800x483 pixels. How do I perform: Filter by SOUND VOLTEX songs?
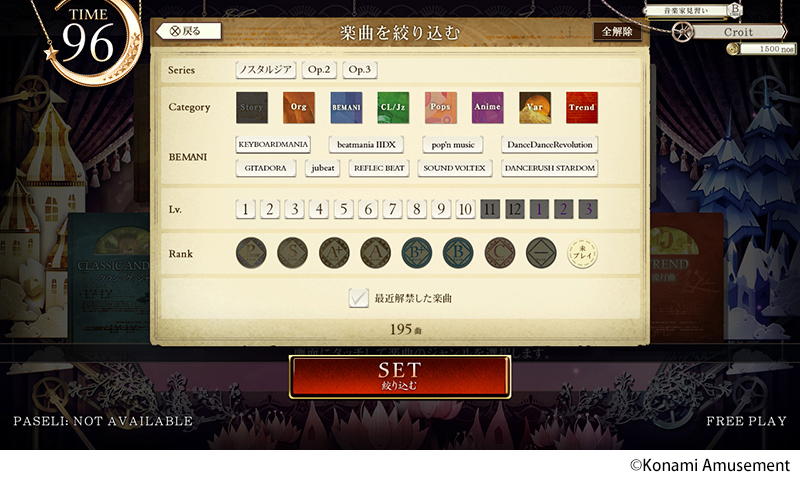(x=455, y=168)
